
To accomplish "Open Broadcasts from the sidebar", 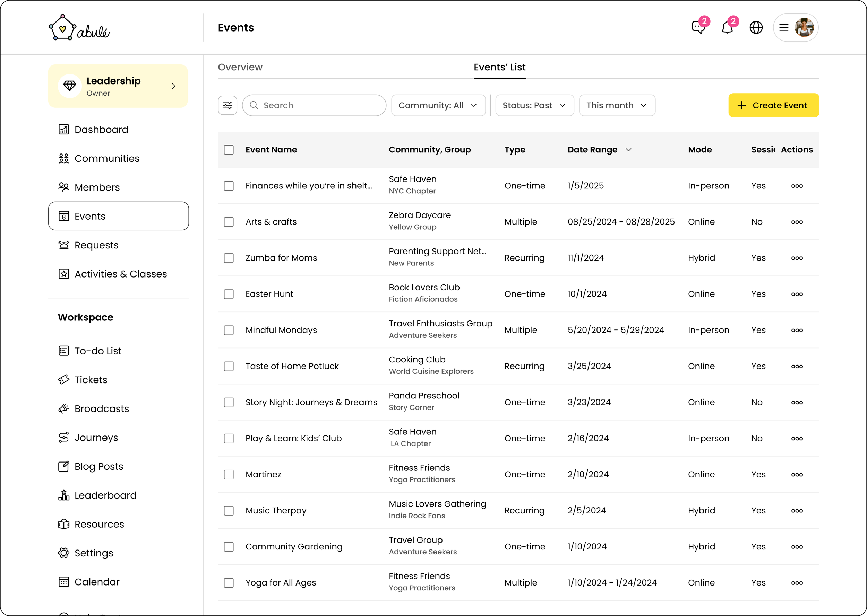I will point(101,408).
